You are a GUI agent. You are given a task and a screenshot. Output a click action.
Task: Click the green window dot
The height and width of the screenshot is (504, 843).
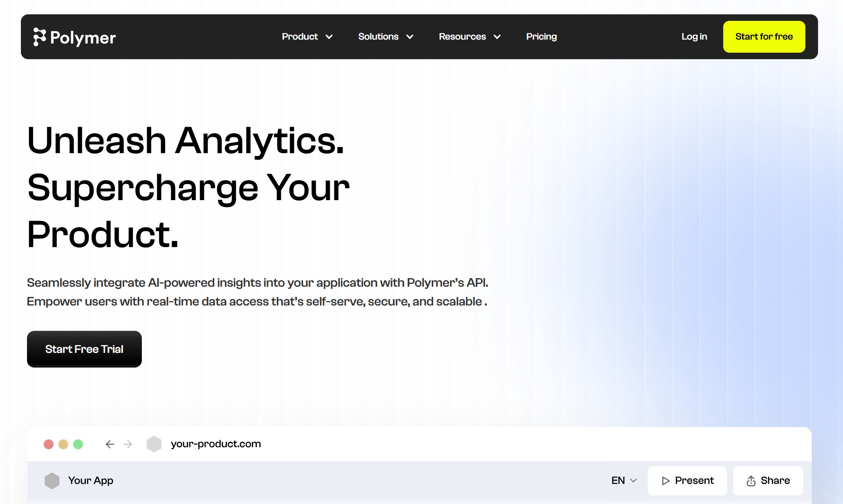tap(78, 444)
